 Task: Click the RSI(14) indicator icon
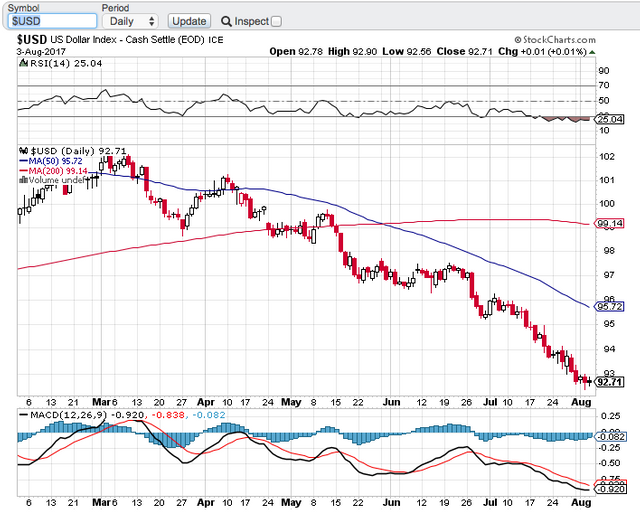(23, 63)
